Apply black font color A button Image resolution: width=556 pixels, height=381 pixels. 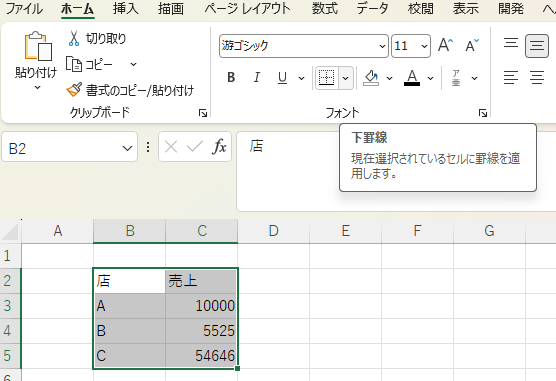coord(412,78)
